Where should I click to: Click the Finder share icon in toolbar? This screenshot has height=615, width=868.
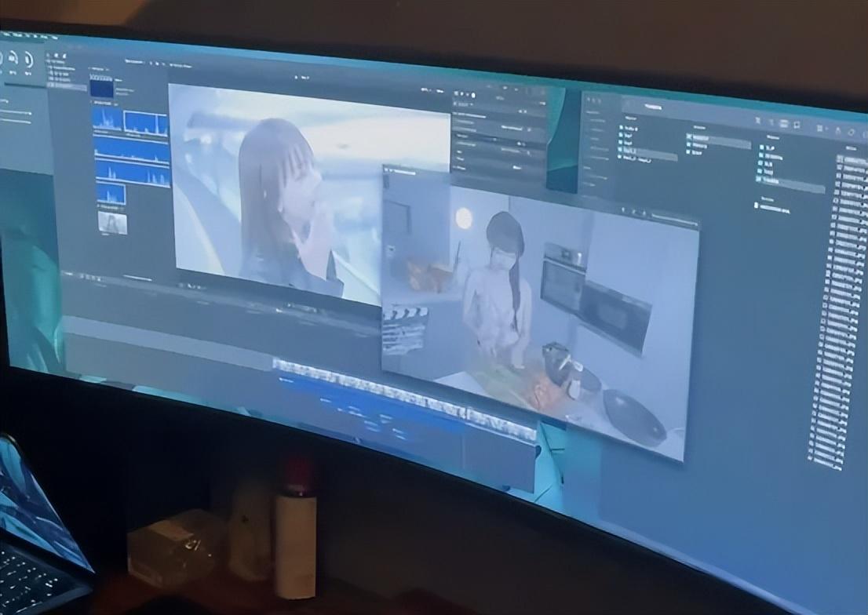pos(837,130)
